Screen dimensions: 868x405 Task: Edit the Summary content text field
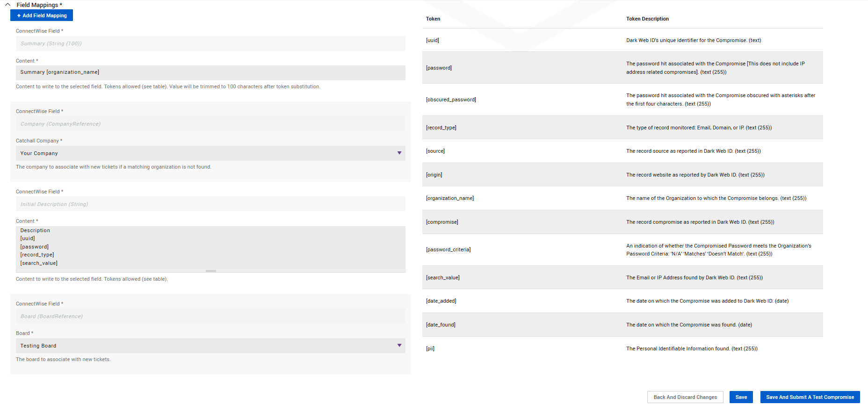coord(210,72)
